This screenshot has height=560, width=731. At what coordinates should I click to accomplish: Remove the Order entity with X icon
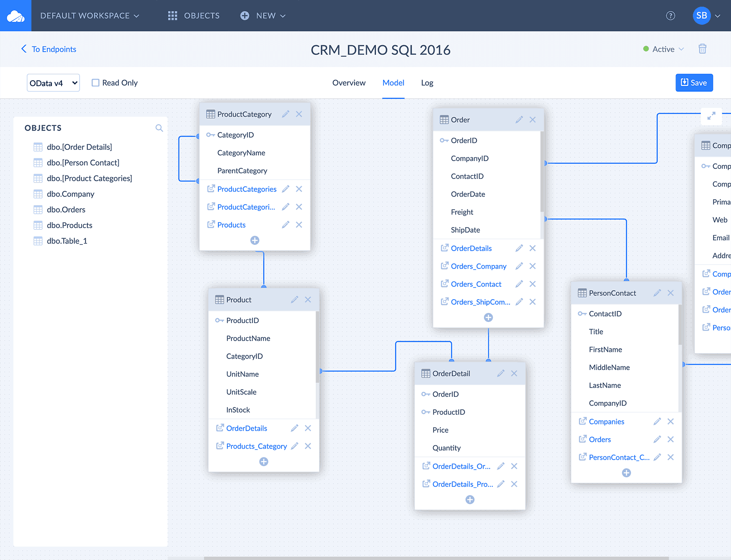click(533, 120)
